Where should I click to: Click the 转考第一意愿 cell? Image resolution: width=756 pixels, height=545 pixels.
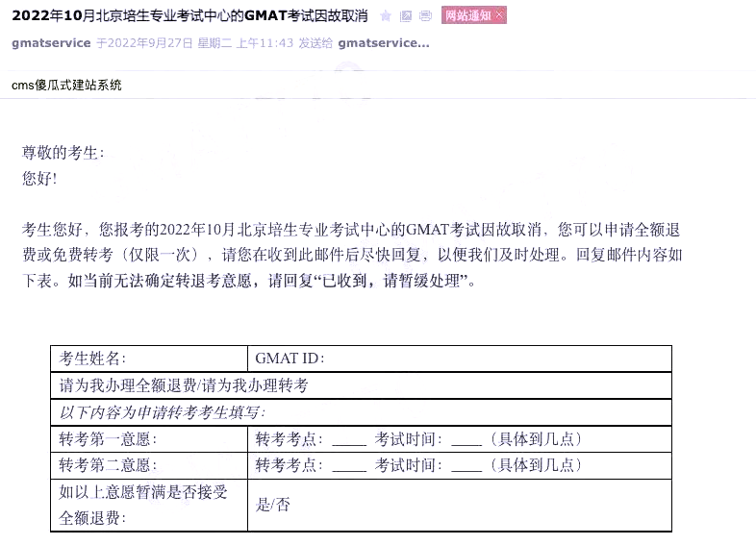(149, 439)
